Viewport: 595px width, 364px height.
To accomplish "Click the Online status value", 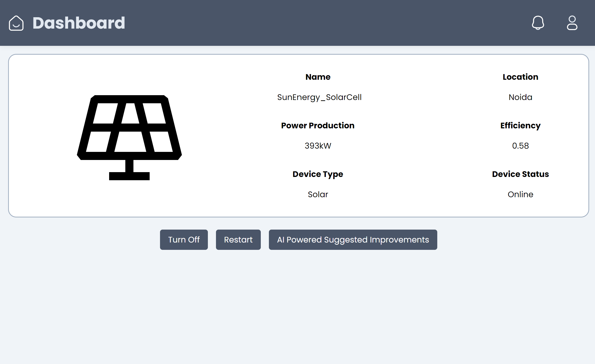I will tap(520, 194).
